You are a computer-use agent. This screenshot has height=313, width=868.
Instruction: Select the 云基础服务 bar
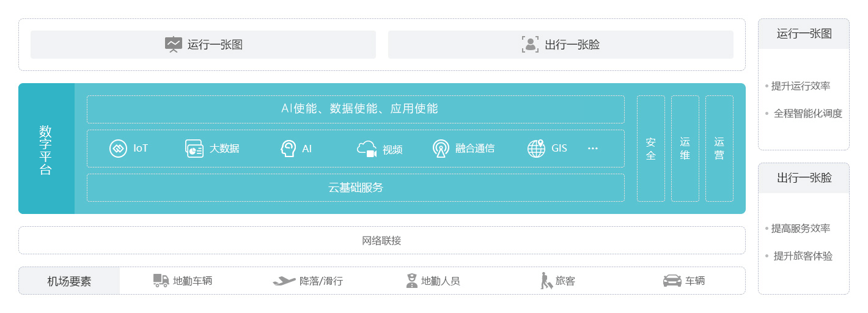tap(355, 188)
